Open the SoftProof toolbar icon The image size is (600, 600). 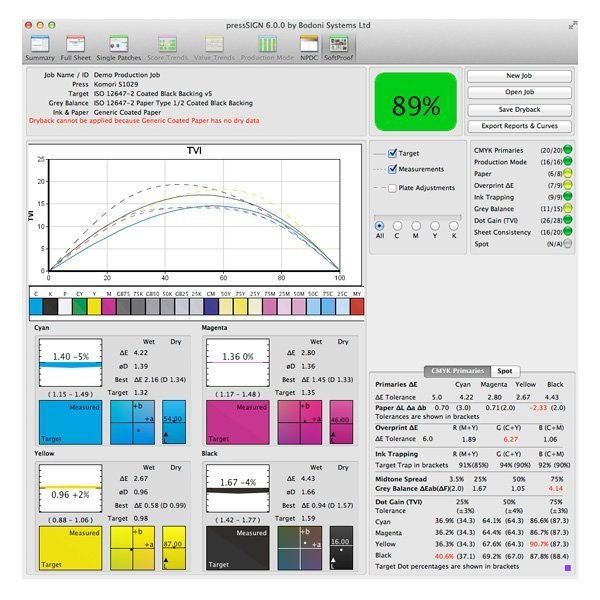click(x=338, y=46)
